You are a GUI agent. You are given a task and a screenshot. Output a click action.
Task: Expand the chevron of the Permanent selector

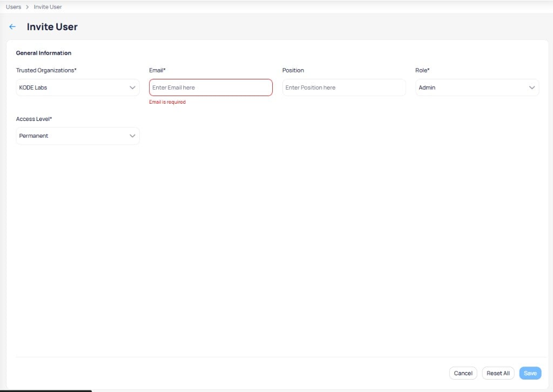(x=132, y=136)
